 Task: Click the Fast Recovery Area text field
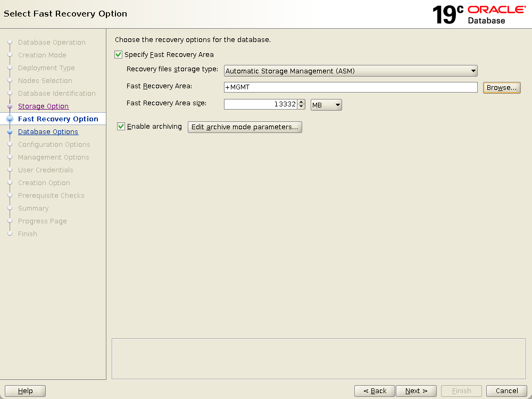[x=351, y=87]
